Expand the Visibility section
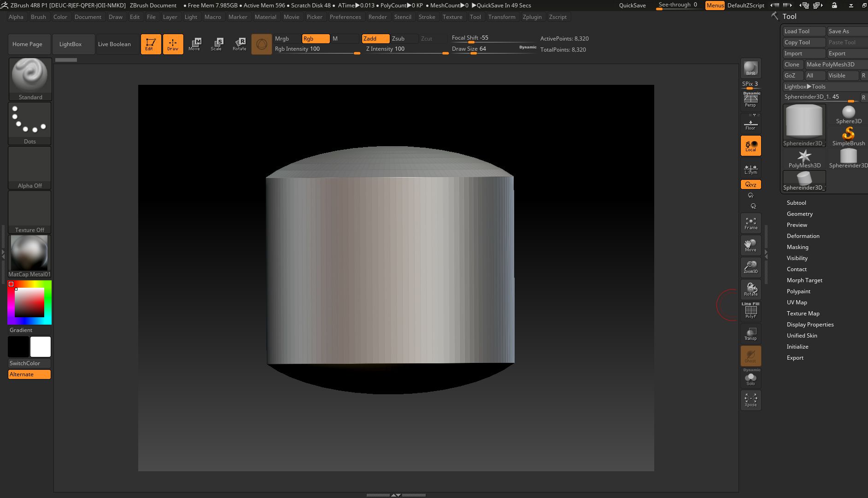 [797, 258]
